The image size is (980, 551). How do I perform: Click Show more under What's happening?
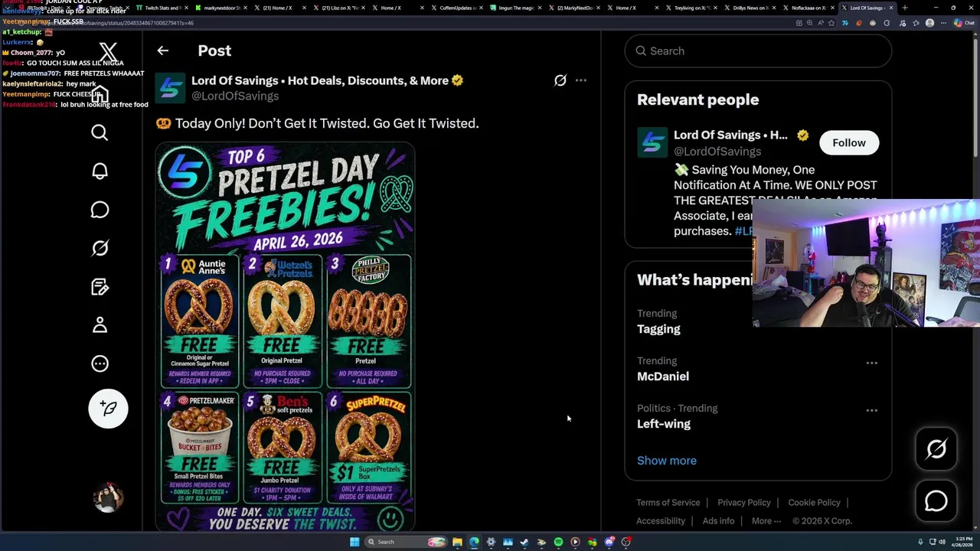667,461
